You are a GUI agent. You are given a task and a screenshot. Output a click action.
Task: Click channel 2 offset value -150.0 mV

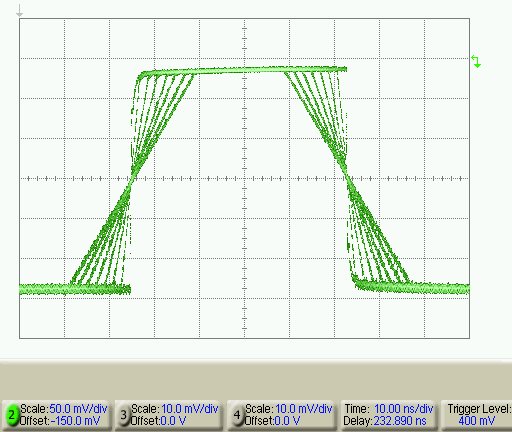[x=76, y=421]
